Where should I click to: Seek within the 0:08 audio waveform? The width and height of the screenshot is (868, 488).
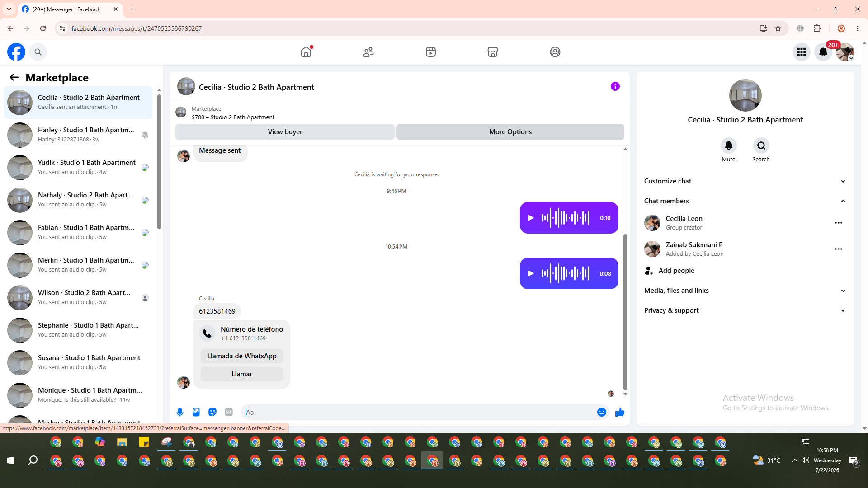coord(565,273)
